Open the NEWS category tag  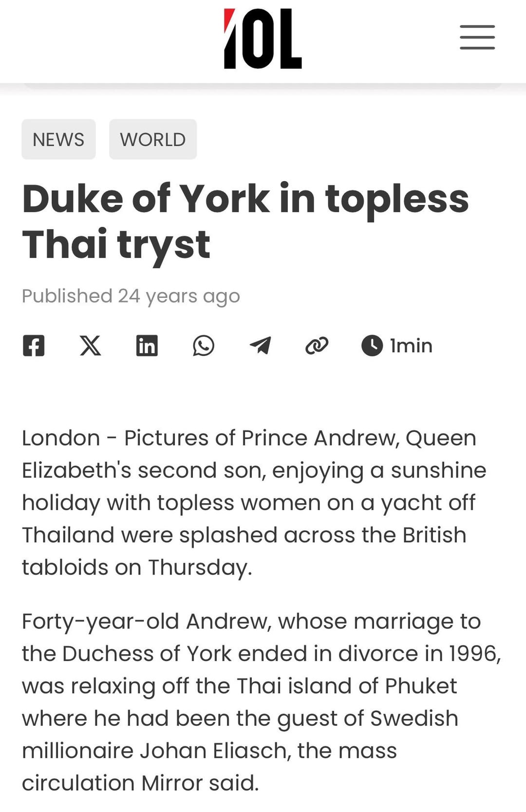pos(58,139)
